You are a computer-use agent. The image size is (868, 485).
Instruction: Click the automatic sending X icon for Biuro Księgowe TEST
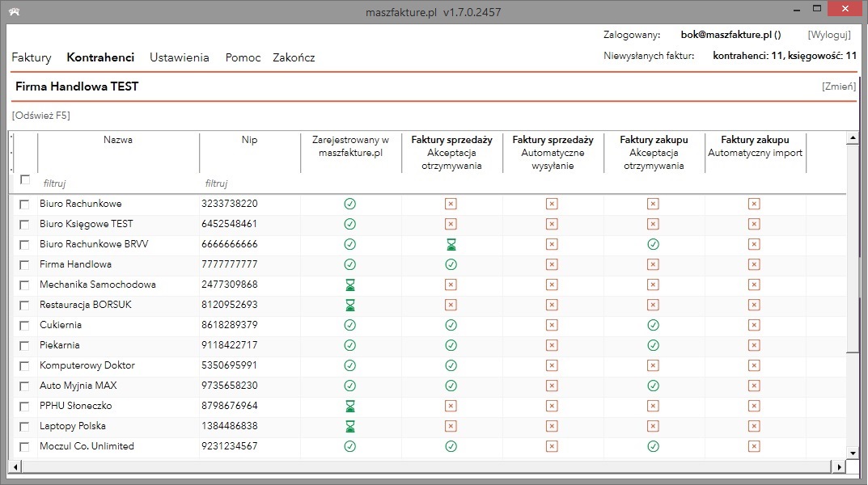click(552, 224)
